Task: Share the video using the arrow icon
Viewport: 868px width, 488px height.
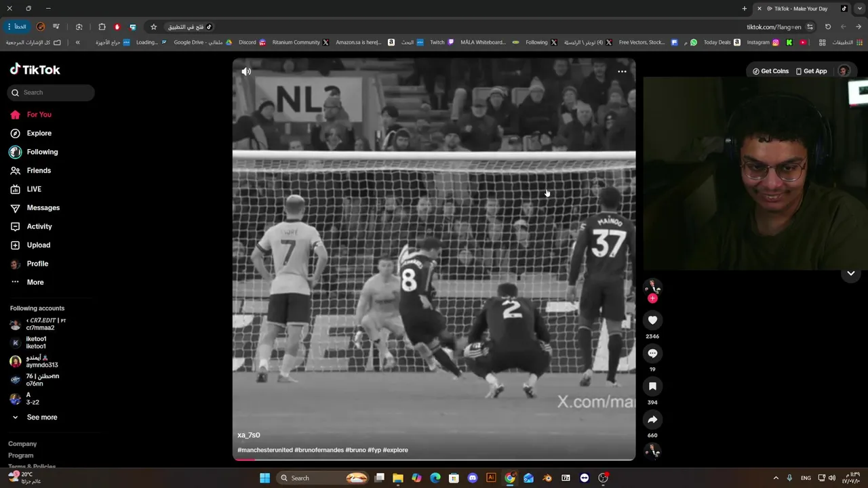Action: coord(652,420)
